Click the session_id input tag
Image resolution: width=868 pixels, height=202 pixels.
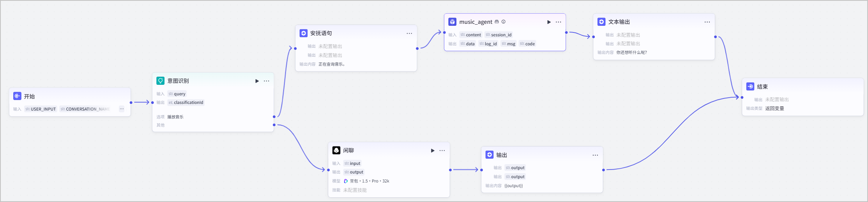(x=499, y=35)
